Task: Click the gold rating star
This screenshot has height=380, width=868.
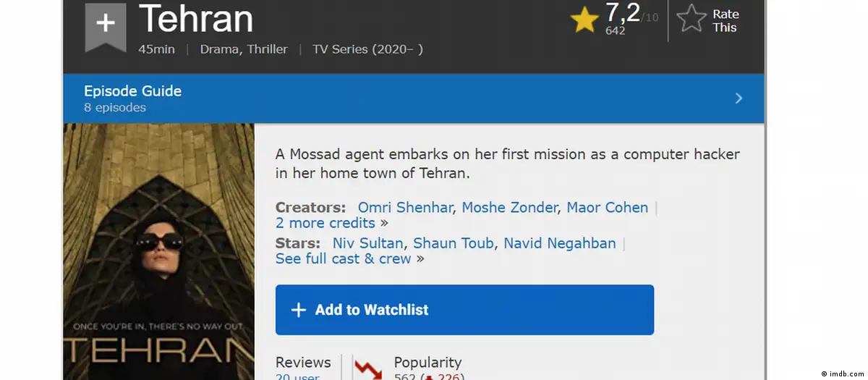Action: 584,20
